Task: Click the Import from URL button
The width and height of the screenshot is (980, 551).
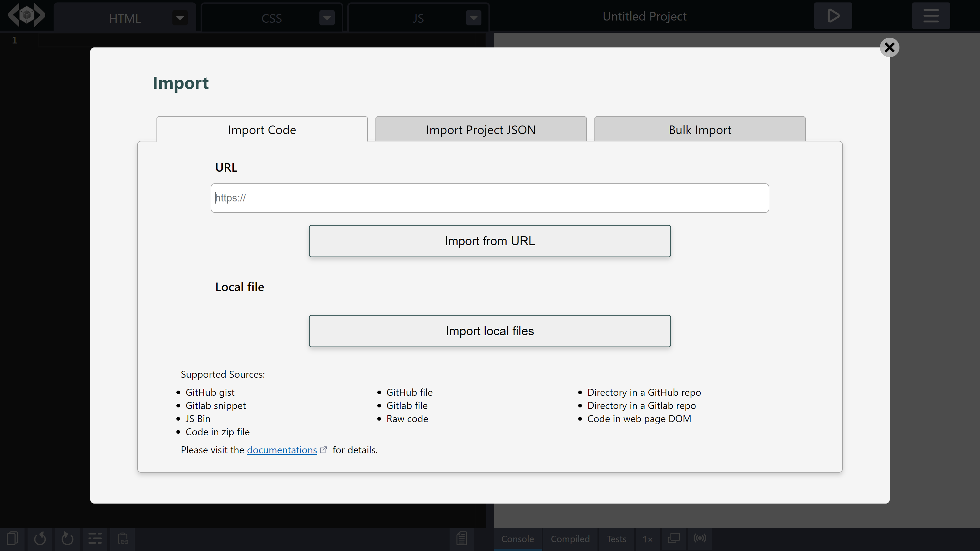Action: point(490,241)
